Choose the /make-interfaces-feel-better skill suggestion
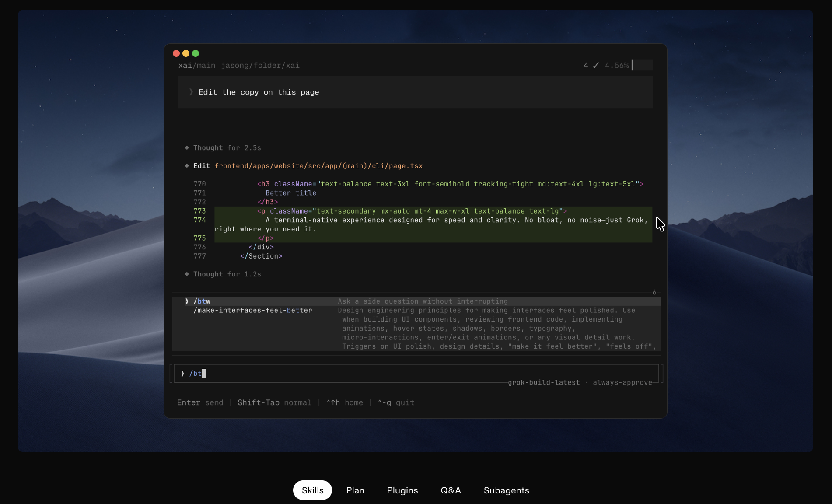This screenshot has height=504, width=832. pos(416,328)
